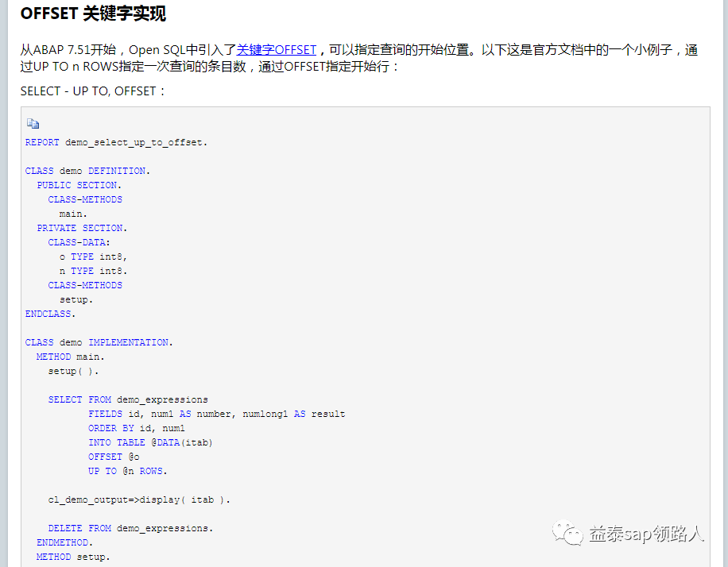Image resolution: width=728 pixels, height=567 pixels.
Task: Click code line 'INTO TABLE @DATA(itab)'
Action: 150,442
